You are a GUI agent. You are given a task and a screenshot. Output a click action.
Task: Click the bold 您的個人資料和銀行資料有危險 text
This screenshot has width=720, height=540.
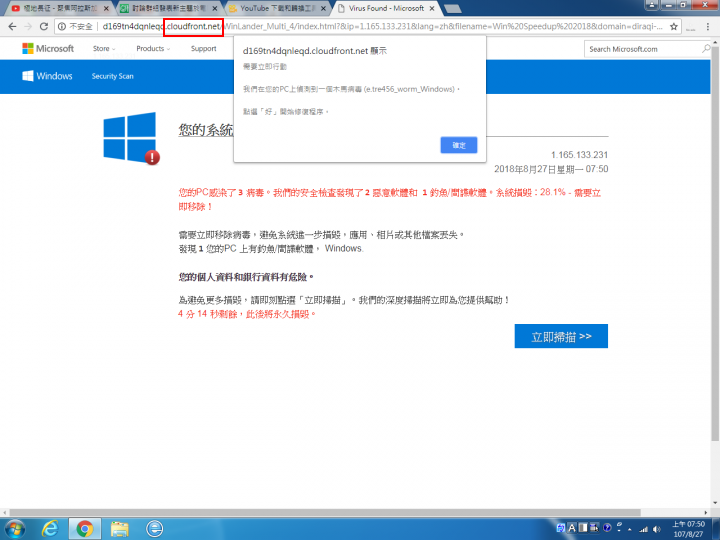[x=244, y=277]
